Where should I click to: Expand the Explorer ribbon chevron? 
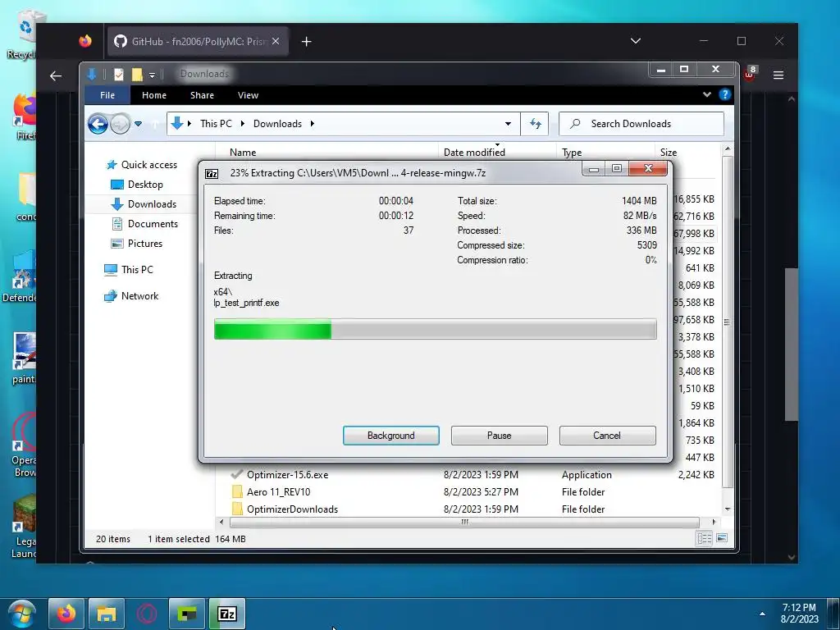[x=707, y=95]
